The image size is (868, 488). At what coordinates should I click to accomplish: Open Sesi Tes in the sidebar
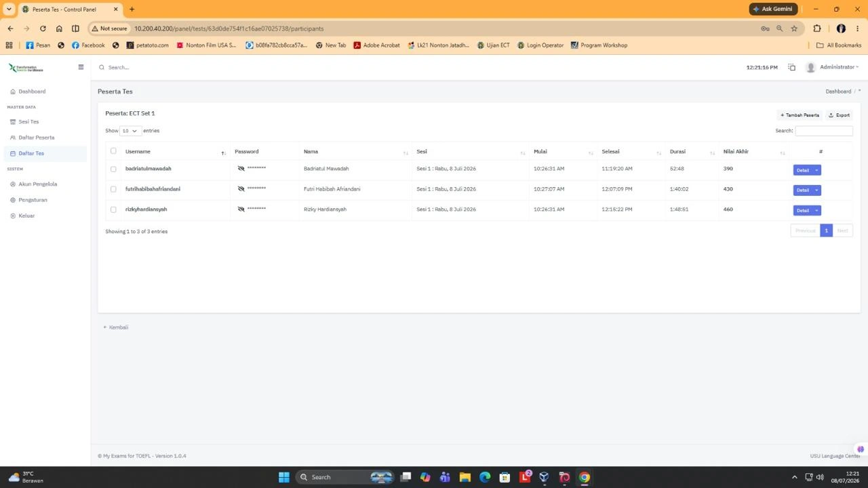(28, 122)
